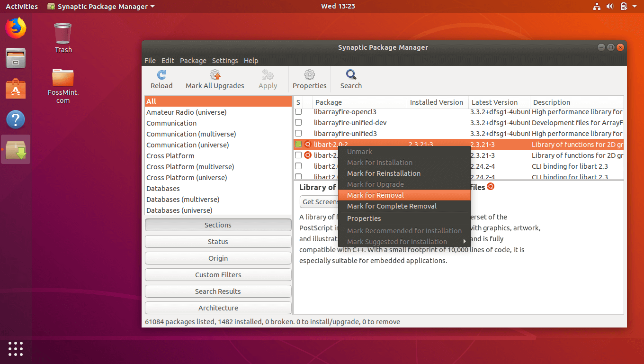Select the FossMint.com desktop folder
Viewport: 644px width, 364px height.
pyautogui.click(x=63, y=86)
